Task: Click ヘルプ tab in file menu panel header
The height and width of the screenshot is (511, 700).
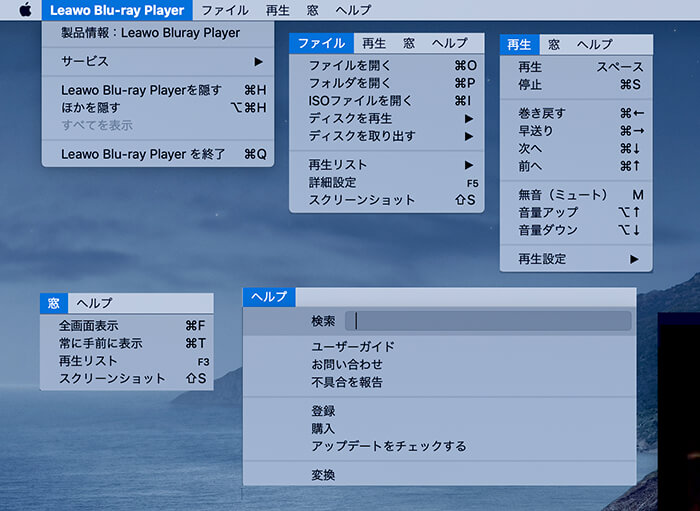Action: pyautogui.click(x=450, y=43)
